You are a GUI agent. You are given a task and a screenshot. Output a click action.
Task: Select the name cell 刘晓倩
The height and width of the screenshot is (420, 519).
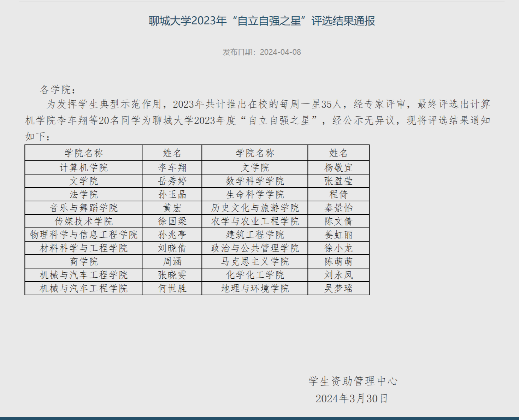(x=172, y=248)
